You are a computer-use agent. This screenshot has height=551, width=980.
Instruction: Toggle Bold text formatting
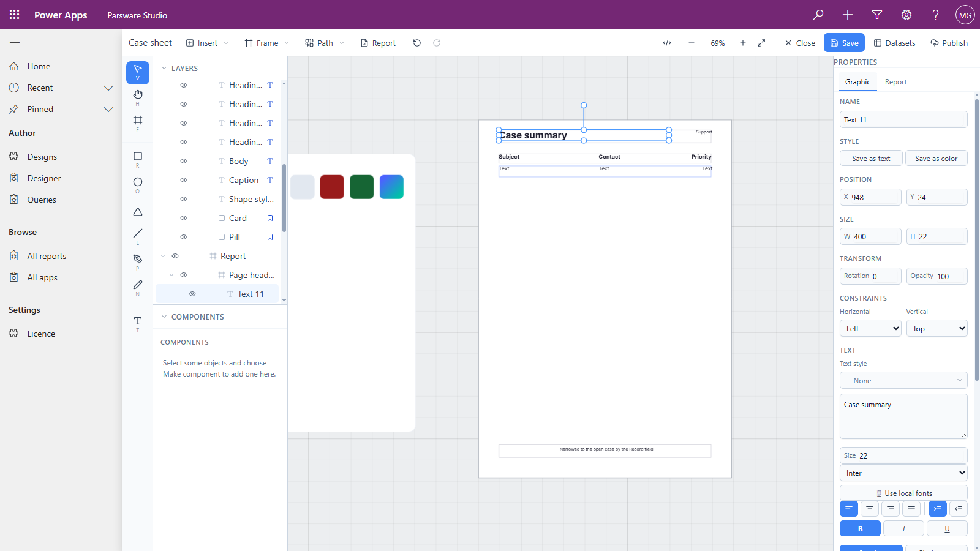click(x=860, y=528)
